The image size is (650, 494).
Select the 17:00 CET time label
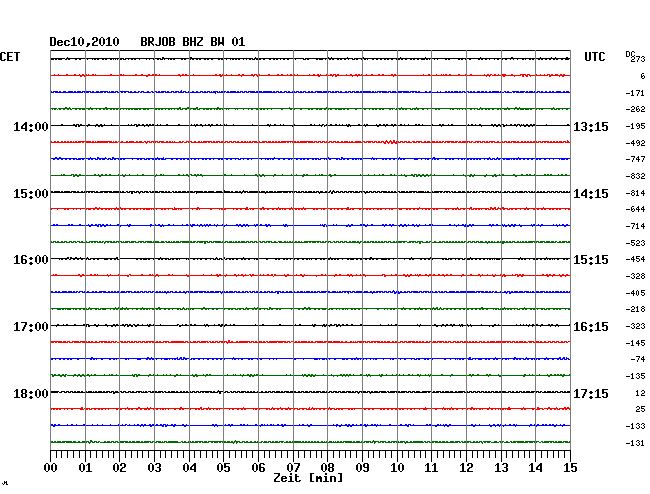tap(31, 327)
